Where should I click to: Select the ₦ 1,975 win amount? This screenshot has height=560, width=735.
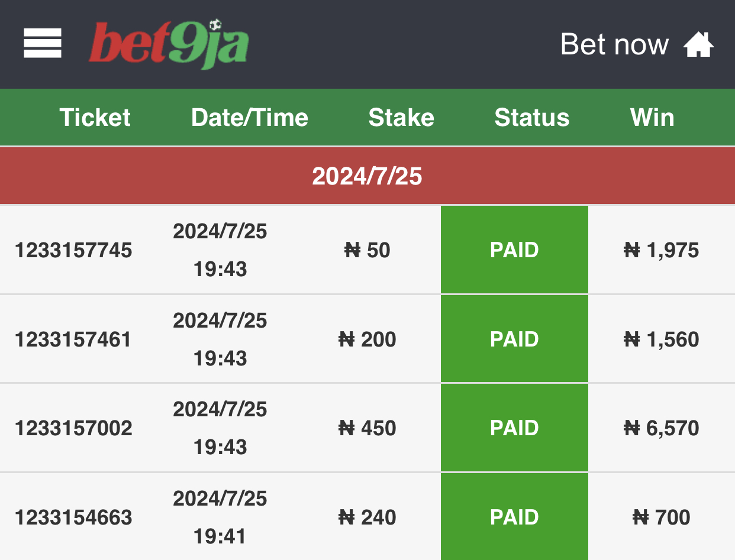pos(662,250)
